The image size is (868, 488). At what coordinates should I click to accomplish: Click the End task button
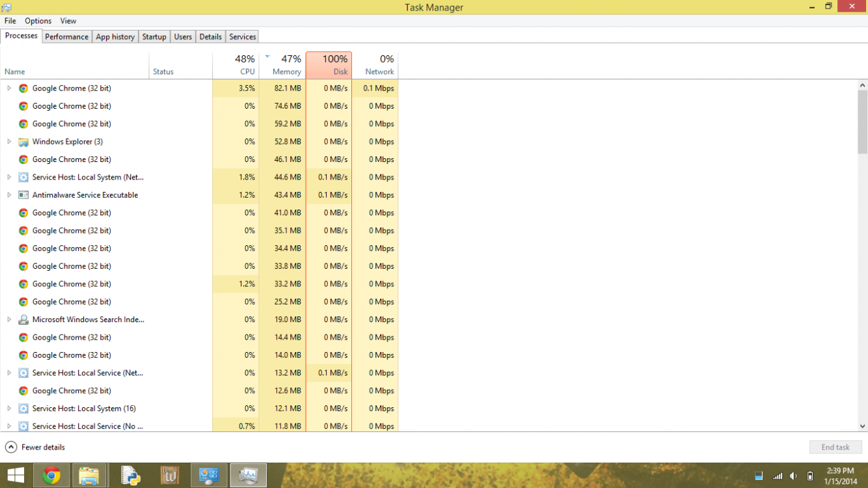pos(835,447)
